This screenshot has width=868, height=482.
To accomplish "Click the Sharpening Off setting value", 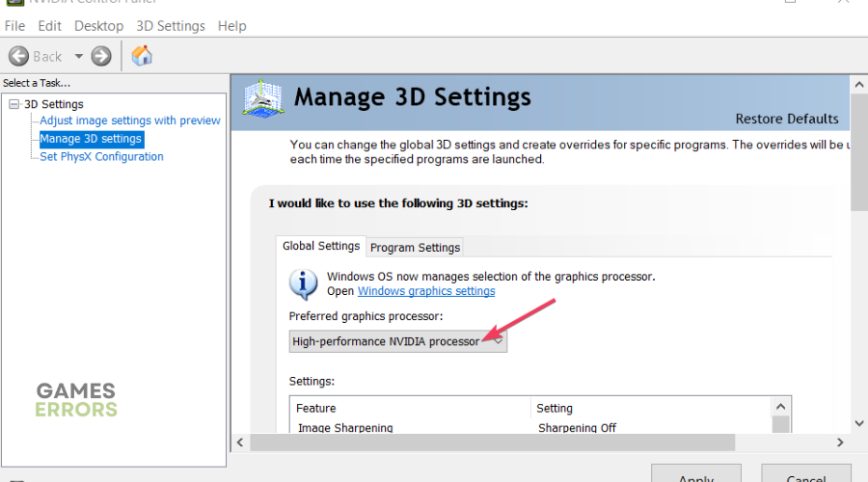I will [578, 428].
